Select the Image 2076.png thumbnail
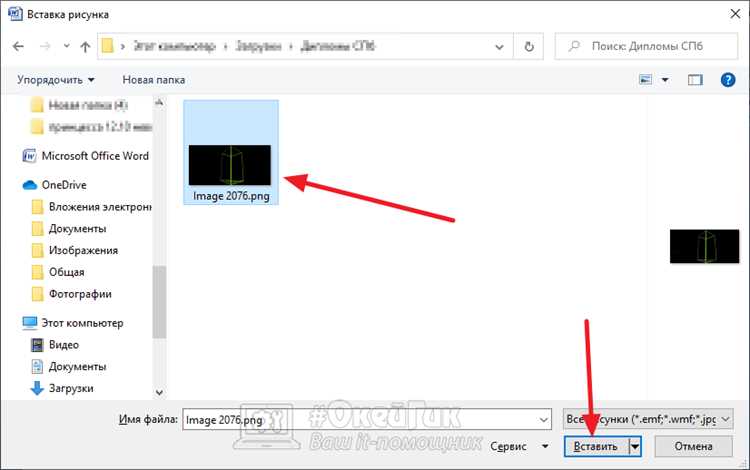Screen dimensions: 750x470 click(x=230, y=165)
